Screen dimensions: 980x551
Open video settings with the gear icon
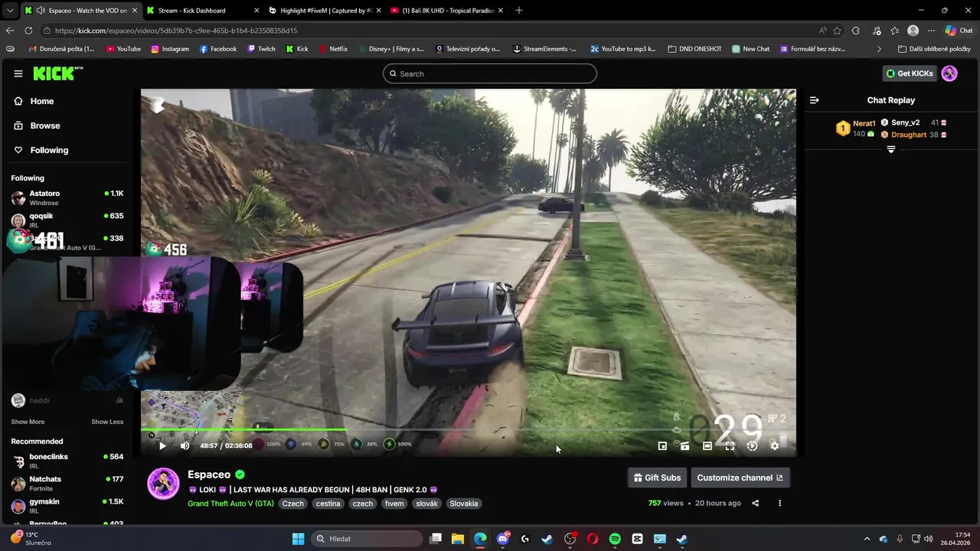tap(775, 445)
